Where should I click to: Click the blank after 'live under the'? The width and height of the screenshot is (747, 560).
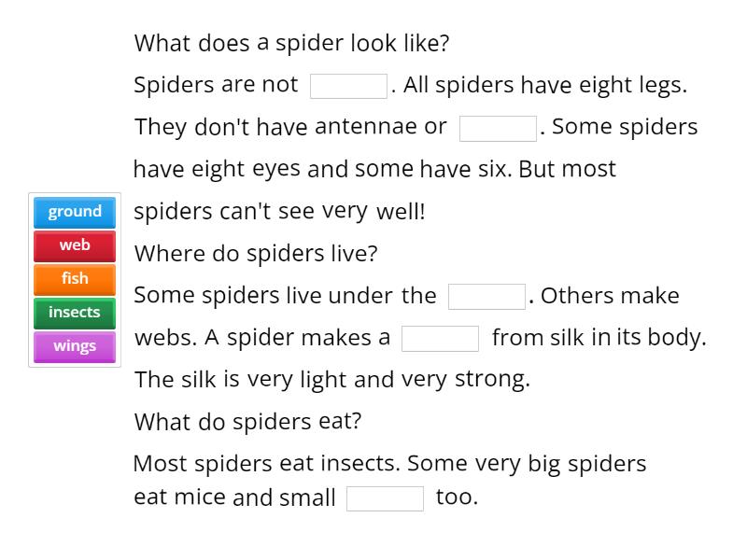pos(487,295)
